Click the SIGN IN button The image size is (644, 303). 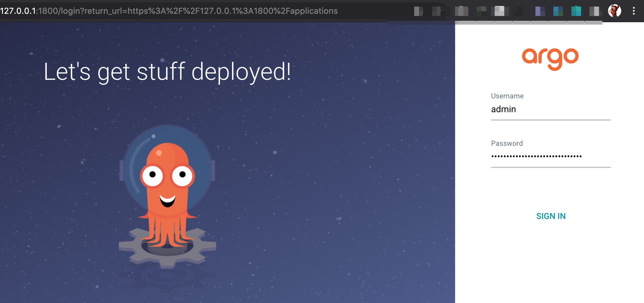pyautogui.click(x=551, y=216)
